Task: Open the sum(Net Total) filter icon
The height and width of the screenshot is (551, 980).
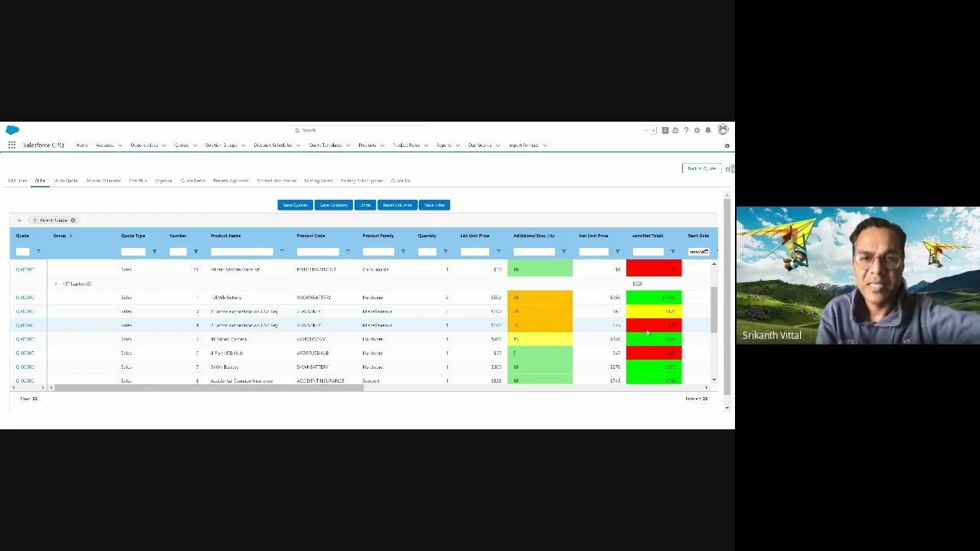Action: coord(672,252)
